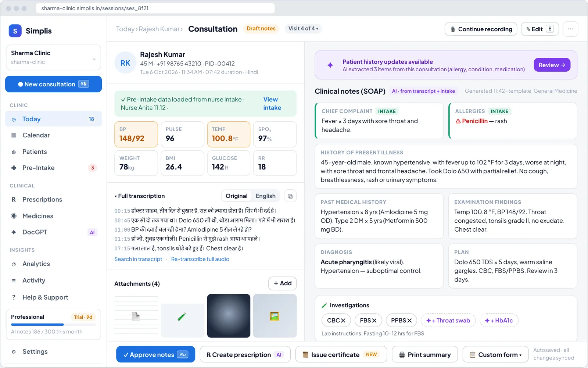Open Calendar via its grid icon
Viewport: 588px width, 368px height.
14,135
